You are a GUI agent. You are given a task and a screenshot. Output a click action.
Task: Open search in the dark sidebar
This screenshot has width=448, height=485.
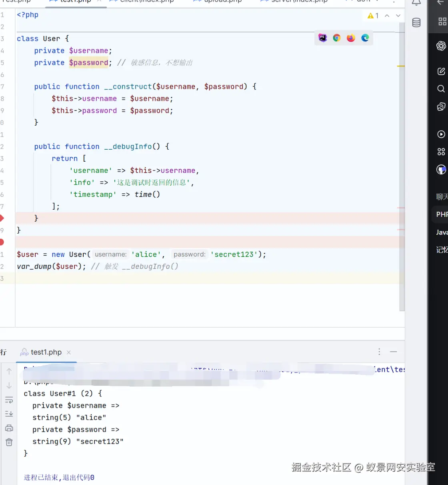[441, 89]
